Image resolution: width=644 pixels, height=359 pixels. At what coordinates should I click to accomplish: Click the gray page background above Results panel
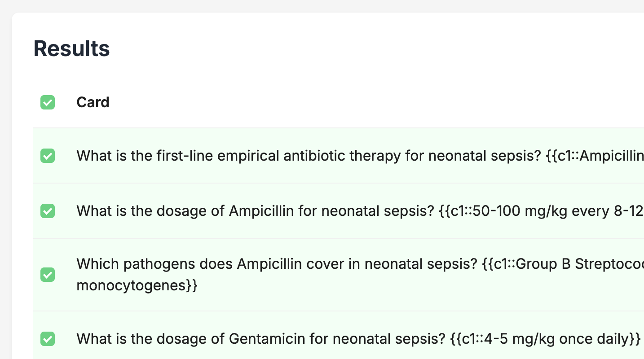tap(314, 5)
